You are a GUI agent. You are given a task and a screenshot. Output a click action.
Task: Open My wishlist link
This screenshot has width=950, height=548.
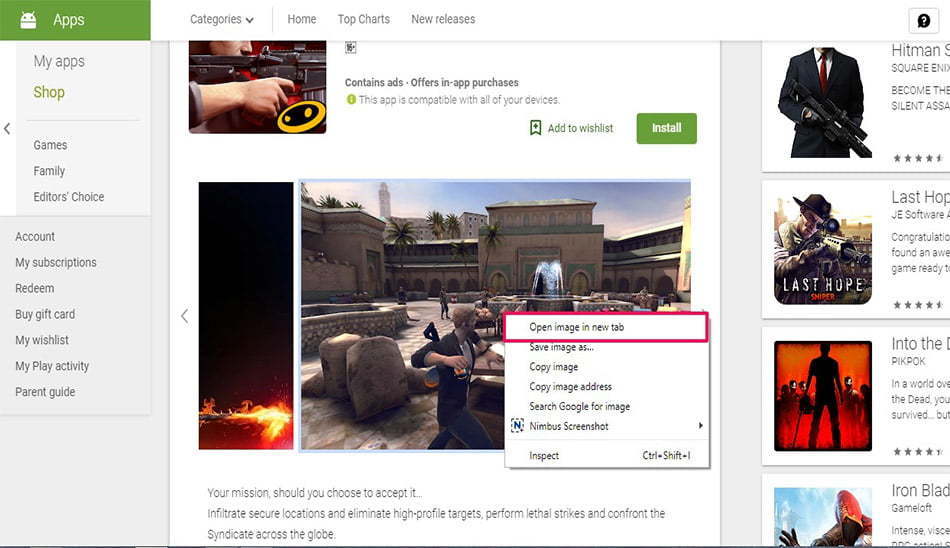[x=42, y=340]
